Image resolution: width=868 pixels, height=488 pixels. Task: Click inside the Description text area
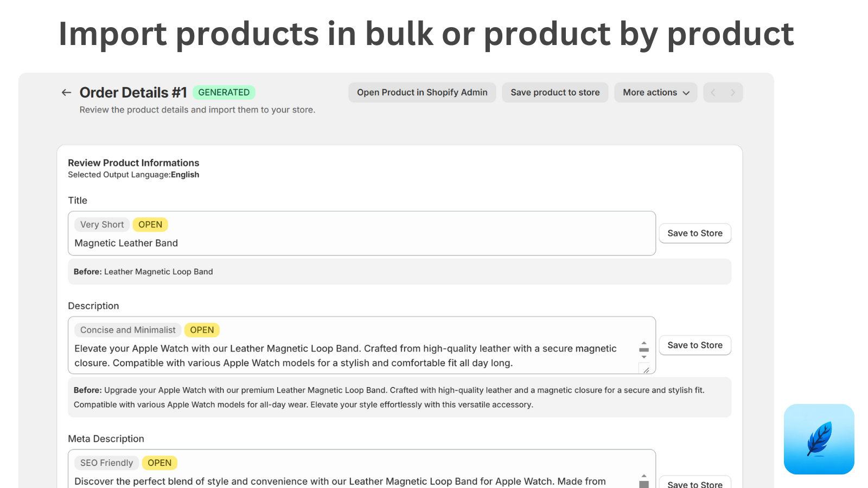[x=347, y=356]
